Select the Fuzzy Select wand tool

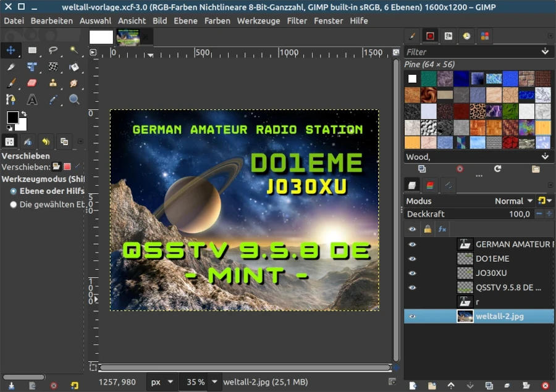point(75,50)
